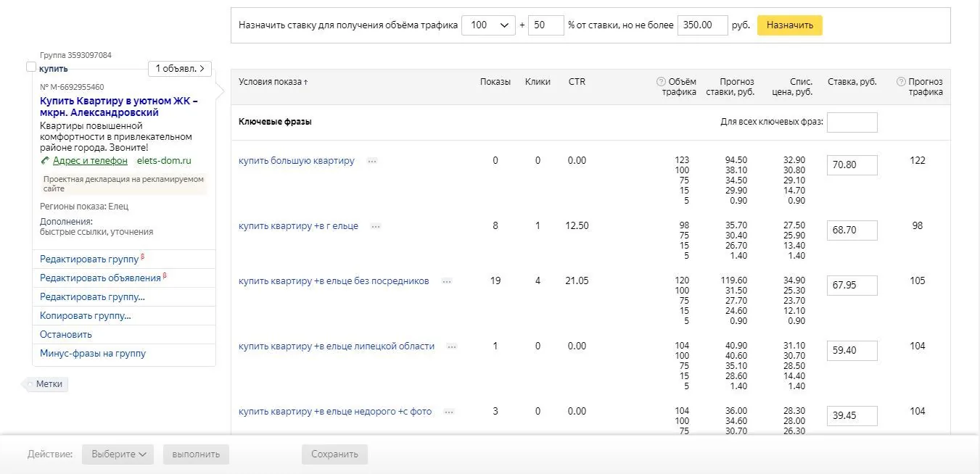
Task: Edit the bid field showing 59.40
Action: tap(852, 350)
